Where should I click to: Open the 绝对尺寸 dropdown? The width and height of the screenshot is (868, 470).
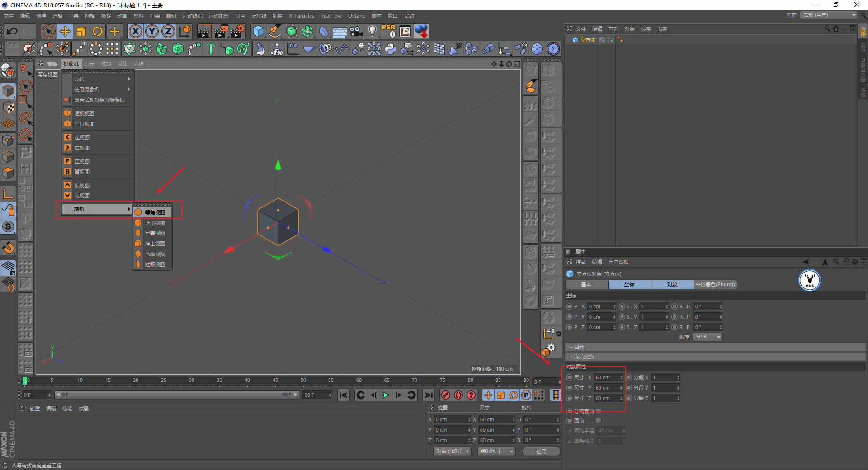point(496,451)
